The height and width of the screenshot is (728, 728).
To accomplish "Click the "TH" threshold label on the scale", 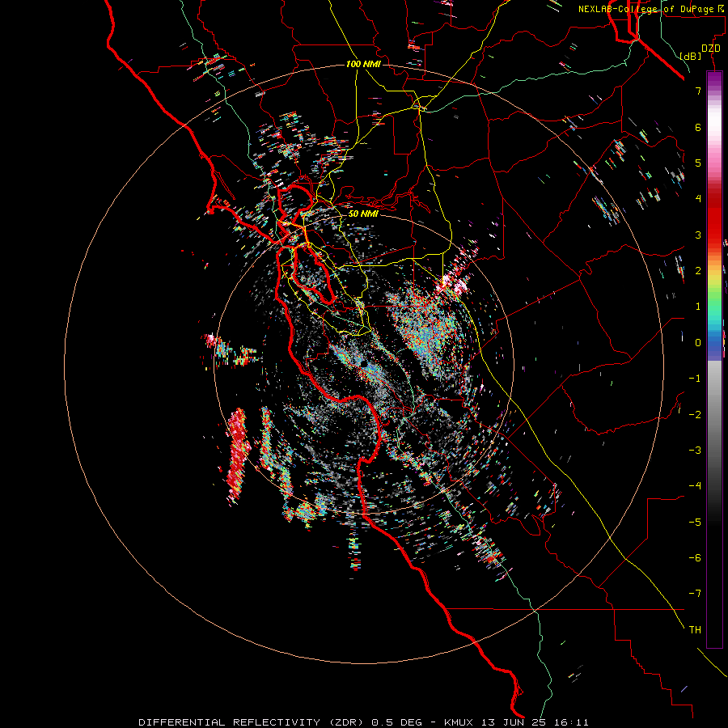I will point(695,630).
